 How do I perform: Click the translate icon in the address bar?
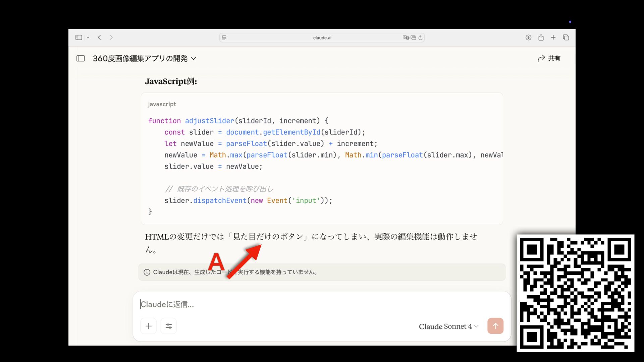tap(406, 38)
